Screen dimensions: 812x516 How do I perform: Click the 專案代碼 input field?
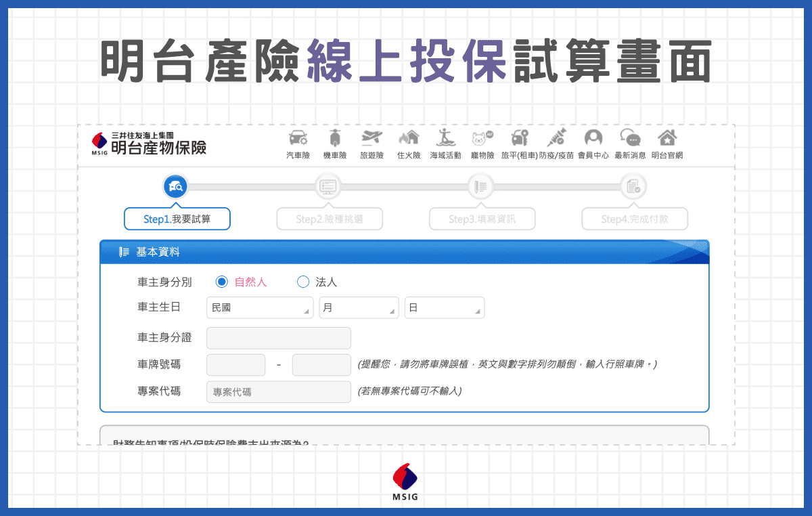(279, 391)
